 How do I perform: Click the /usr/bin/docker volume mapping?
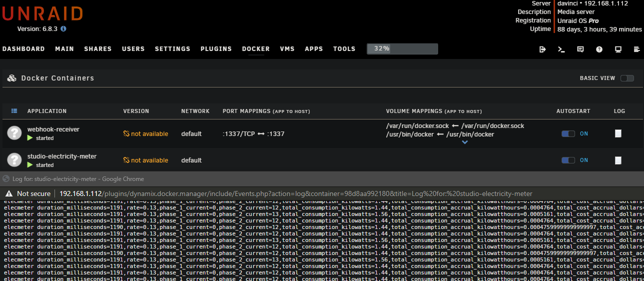tap(440, 134)
